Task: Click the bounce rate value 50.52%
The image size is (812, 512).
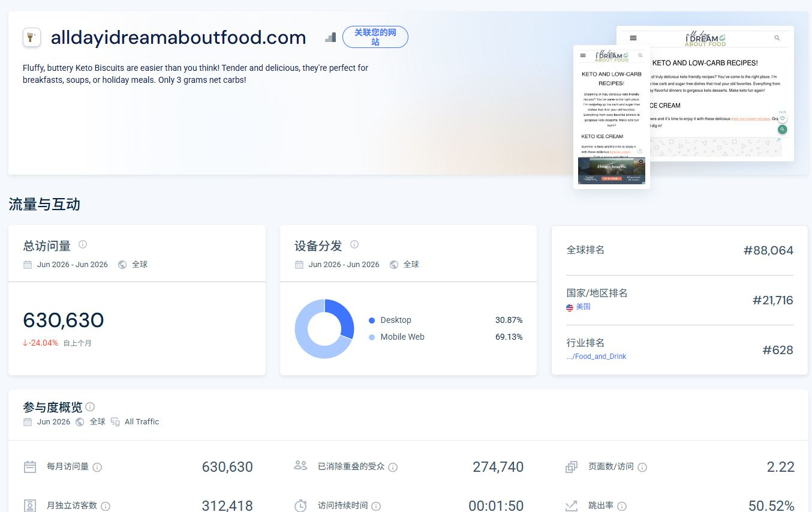Action: point(772,506)
